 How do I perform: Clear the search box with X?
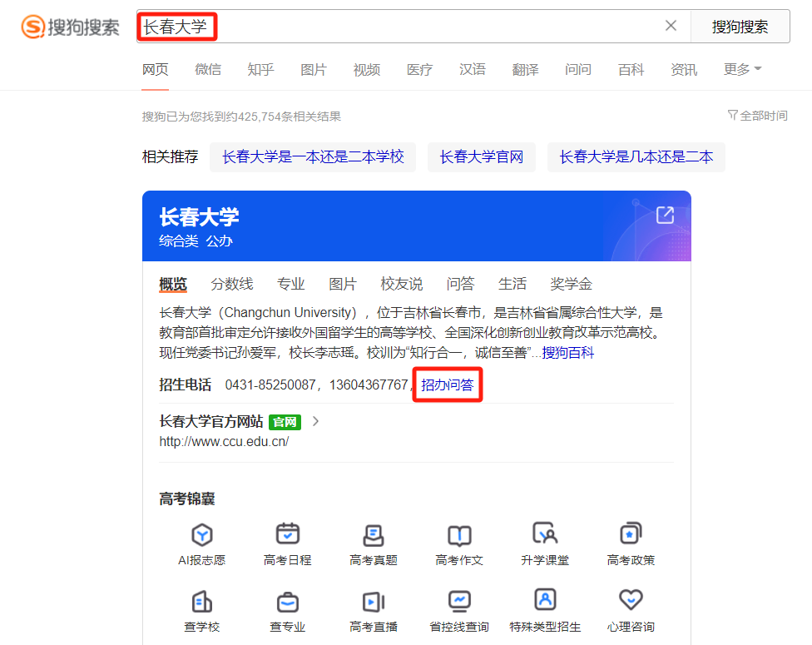pos(671,26)
